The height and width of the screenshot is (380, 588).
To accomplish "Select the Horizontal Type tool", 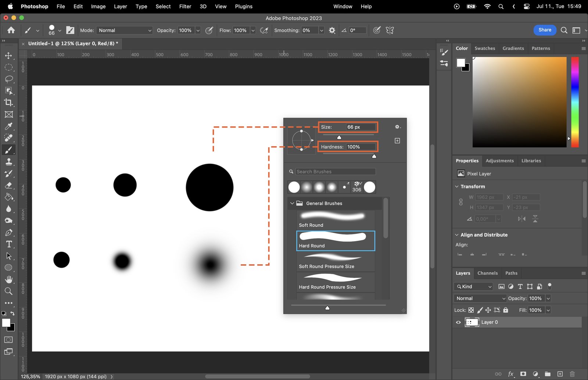I will (x=8, y=244).
